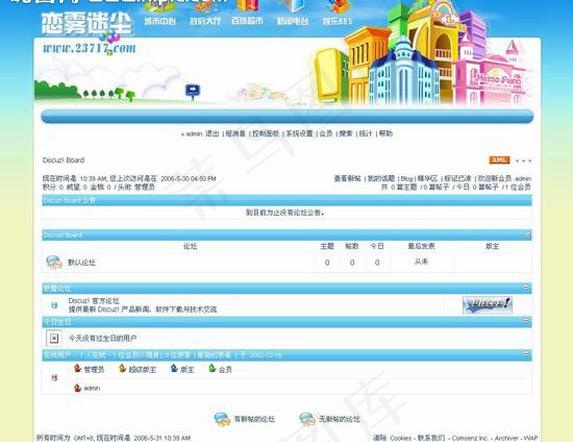Click the 今天没有过生日的用户 notice text
The height and width of the screenshot is (442, 573).
tap(103, 339)
